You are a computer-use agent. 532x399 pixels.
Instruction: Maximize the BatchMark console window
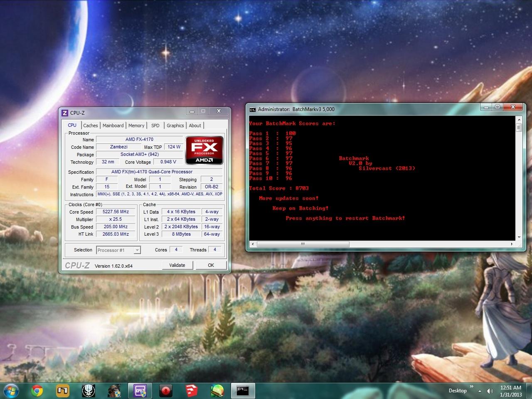pos(497,107)
